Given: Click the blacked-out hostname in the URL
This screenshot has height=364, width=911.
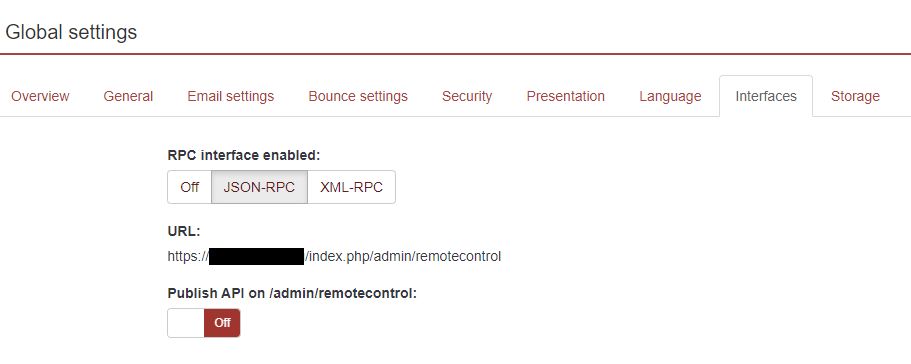Looking at the screenshot, I should 256,256.
